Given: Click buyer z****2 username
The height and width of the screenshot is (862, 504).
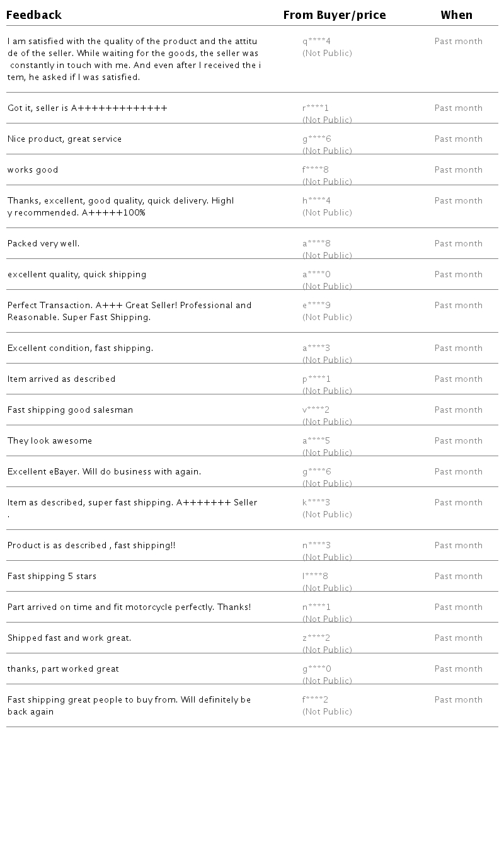Looking at the screenshot, I should [x=316, y=638].
